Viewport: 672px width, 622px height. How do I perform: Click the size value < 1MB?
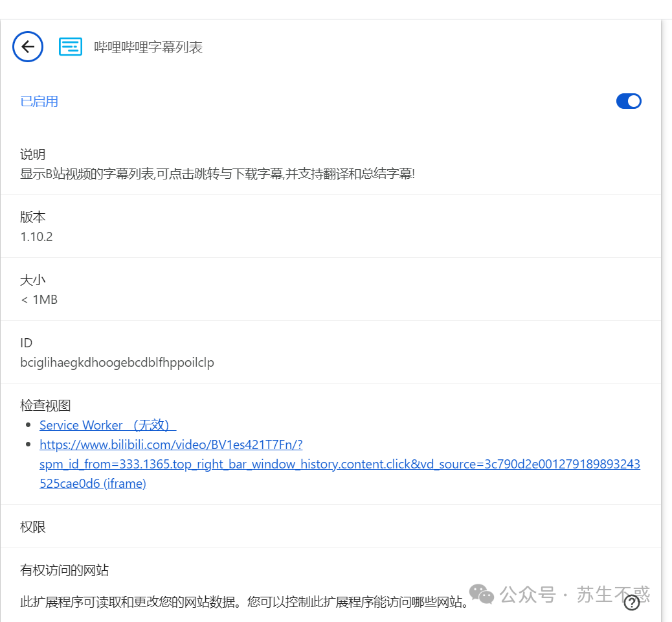(39, 299)
